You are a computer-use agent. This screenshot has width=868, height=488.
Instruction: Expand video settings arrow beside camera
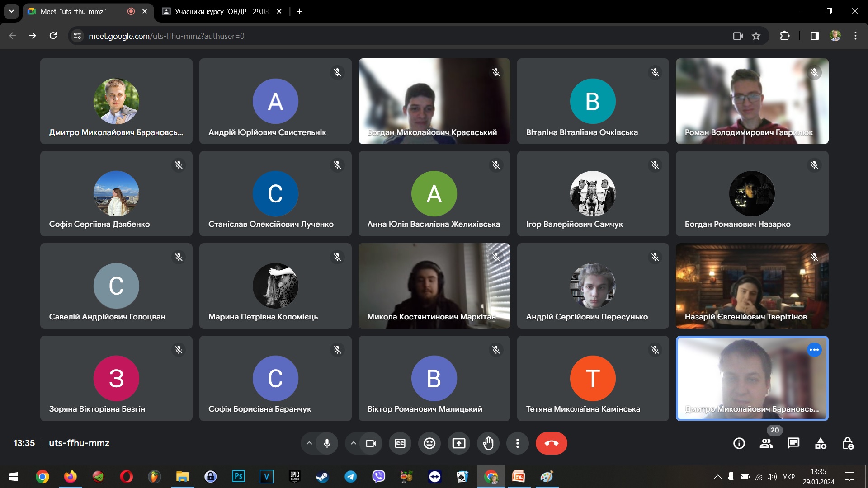coord(354,443)
